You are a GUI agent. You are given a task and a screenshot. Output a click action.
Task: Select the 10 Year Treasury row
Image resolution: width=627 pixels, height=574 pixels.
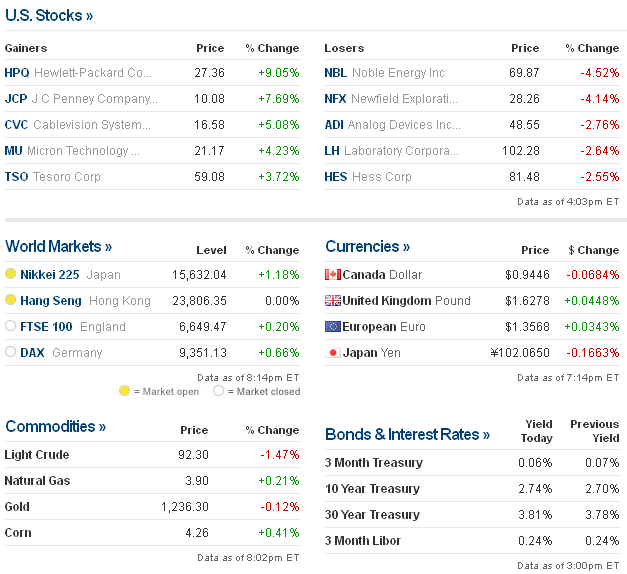click(x=373, y=489)
